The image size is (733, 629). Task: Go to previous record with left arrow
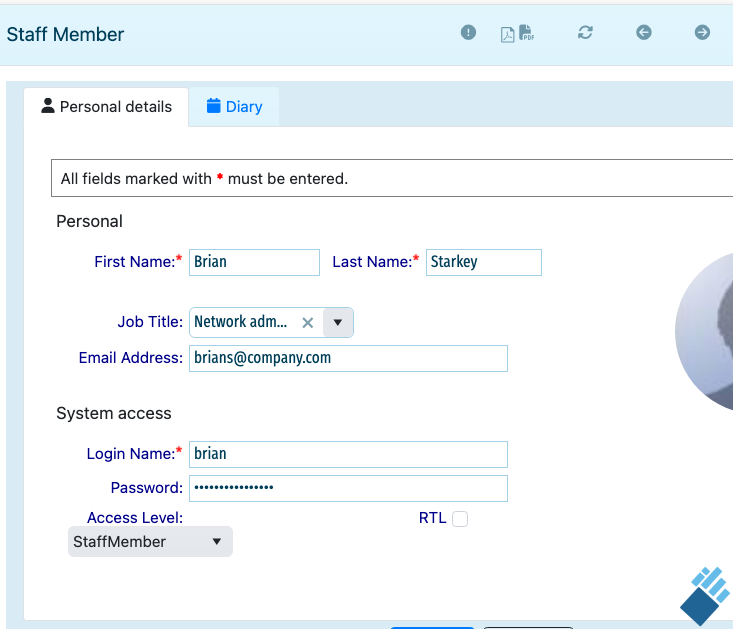click(x=644, y=32)
